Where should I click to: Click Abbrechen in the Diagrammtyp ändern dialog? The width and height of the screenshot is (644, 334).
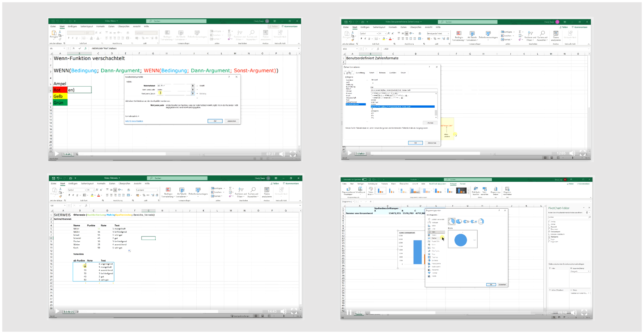tap(502, 285)
